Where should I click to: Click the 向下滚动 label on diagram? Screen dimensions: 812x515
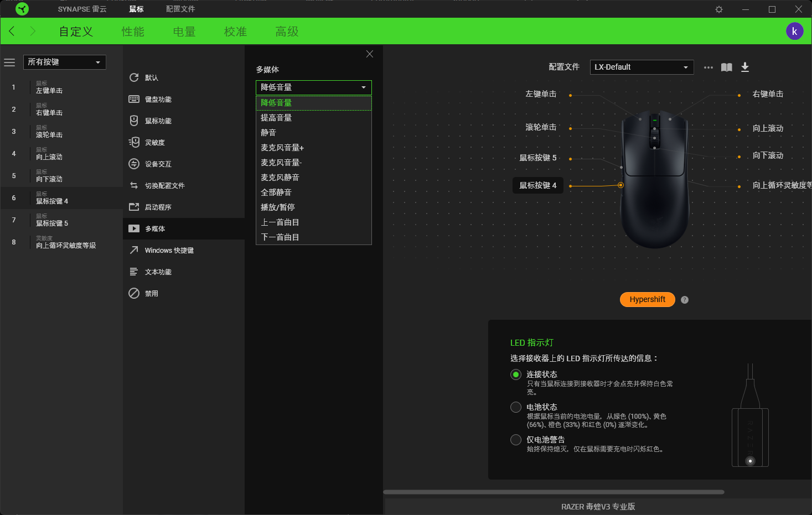coord(768,155)
